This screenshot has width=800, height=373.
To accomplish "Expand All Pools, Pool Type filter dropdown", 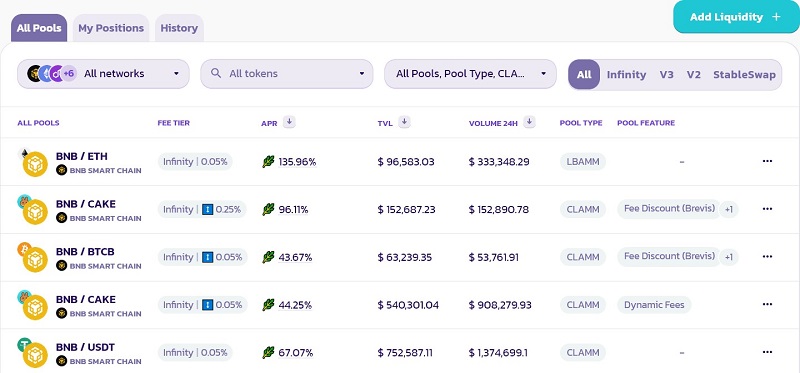I will pos(470,73).
